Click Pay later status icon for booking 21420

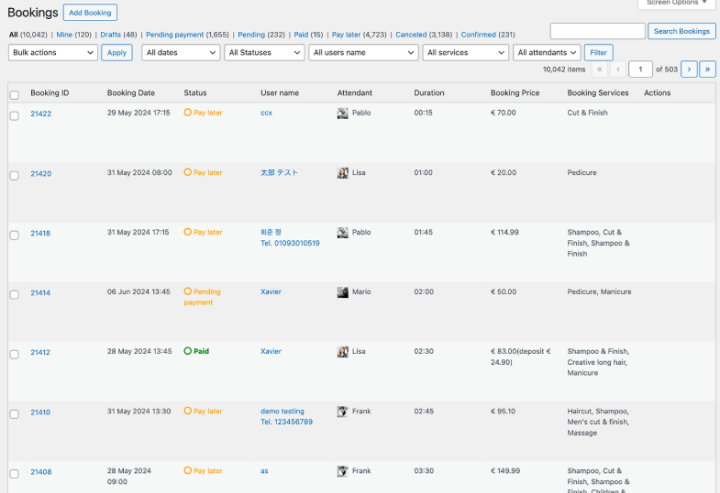coord(187,172)
